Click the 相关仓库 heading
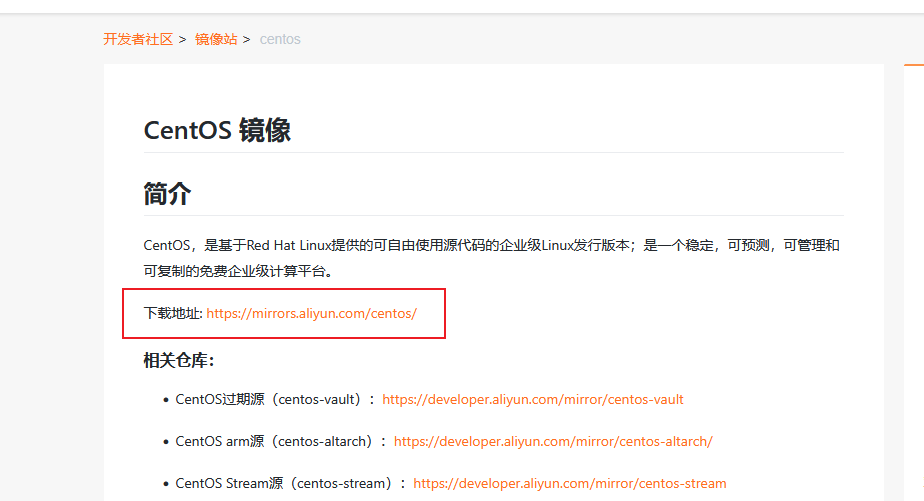 tap(179, 360)
